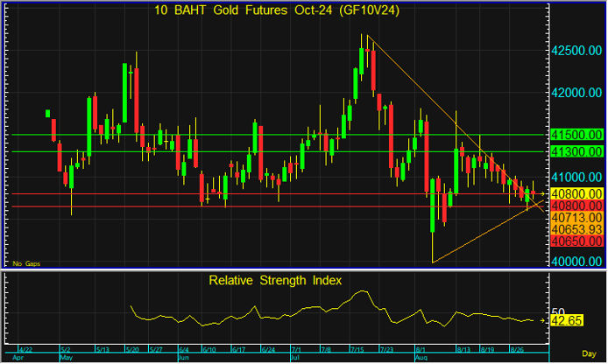608x364 pixels.
Task: Click the 8/19 date marker on time axis
Action: point(487,350)
